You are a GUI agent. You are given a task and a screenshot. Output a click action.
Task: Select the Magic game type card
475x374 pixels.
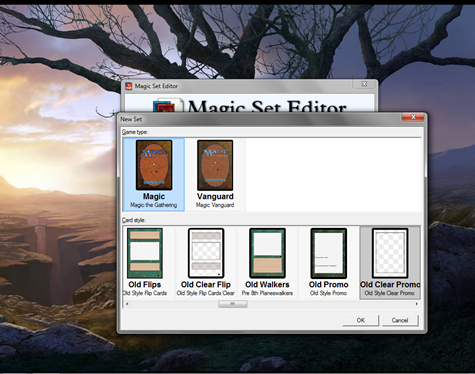[154, 175]
